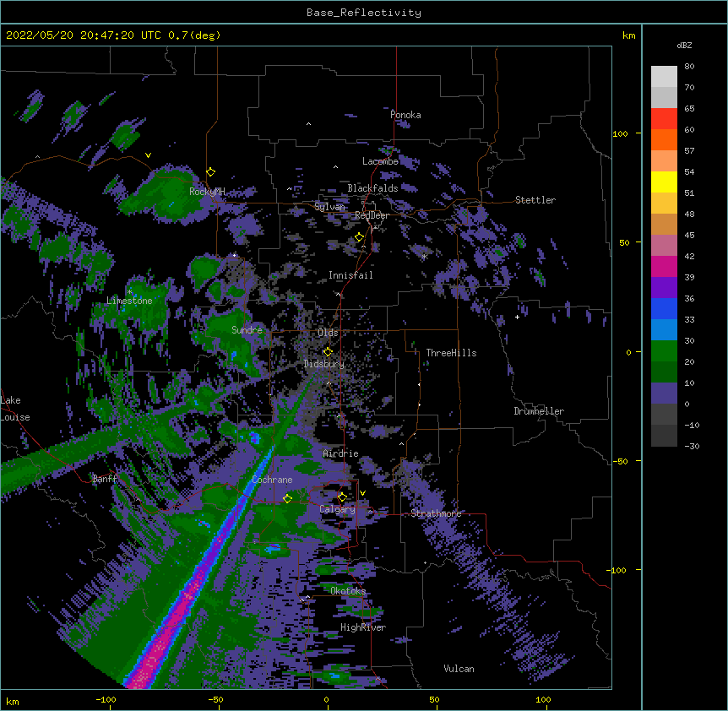Select the red 60-65 dBZ legend swatch

click(x=664, y=119)
